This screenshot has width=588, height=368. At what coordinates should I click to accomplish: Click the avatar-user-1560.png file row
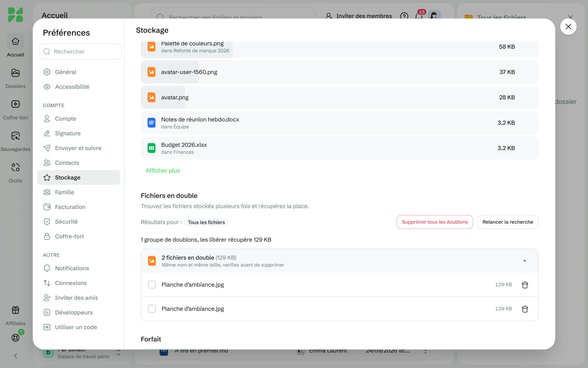pyautogui.click(x=340, y=72)
